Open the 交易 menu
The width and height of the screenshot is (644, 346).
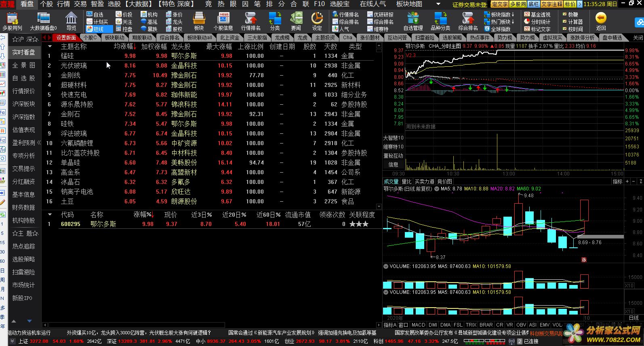coord(80,4)
